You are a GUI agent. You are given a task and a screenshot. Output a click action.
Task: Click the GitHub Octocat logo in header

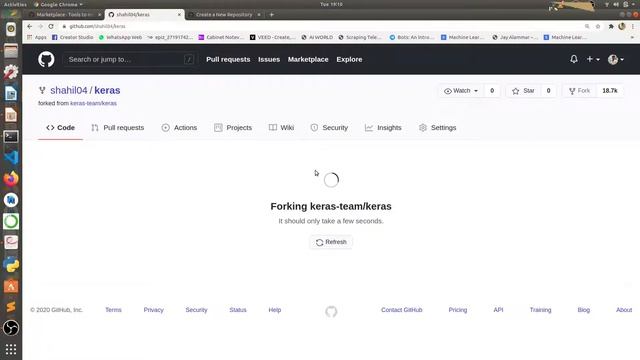46,59
